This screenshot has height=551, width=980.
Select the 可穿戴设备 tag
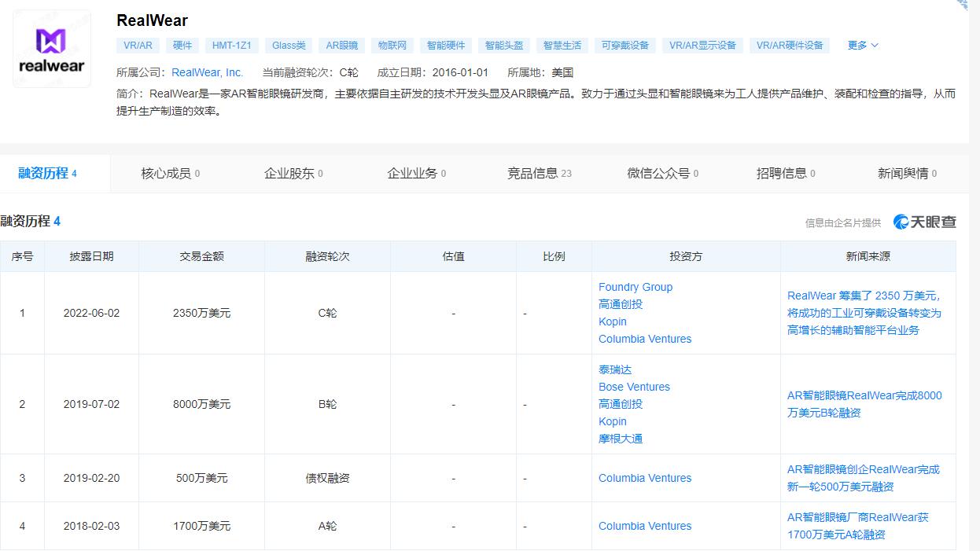click(x=625, y=46)
